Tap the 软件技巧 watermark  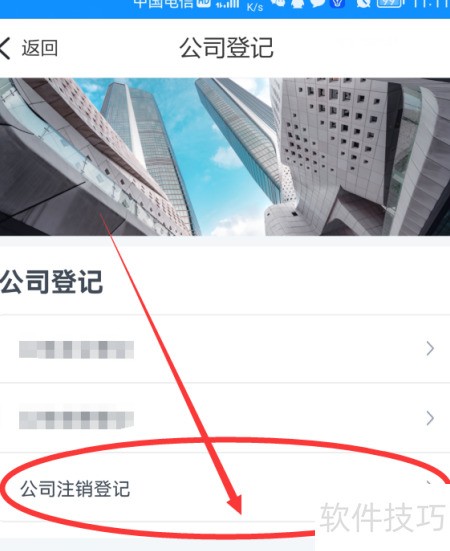(x=382, y=517)
